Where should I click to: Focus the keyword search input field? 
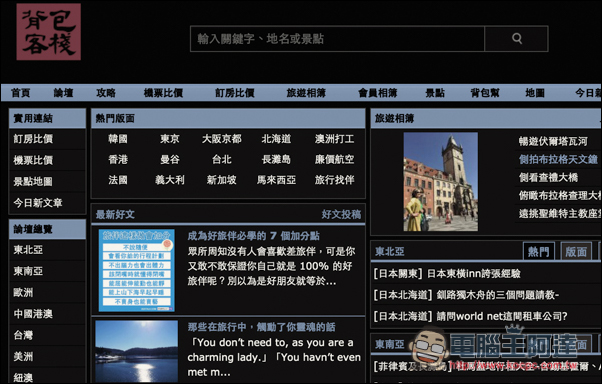click(x=337, y=39)
